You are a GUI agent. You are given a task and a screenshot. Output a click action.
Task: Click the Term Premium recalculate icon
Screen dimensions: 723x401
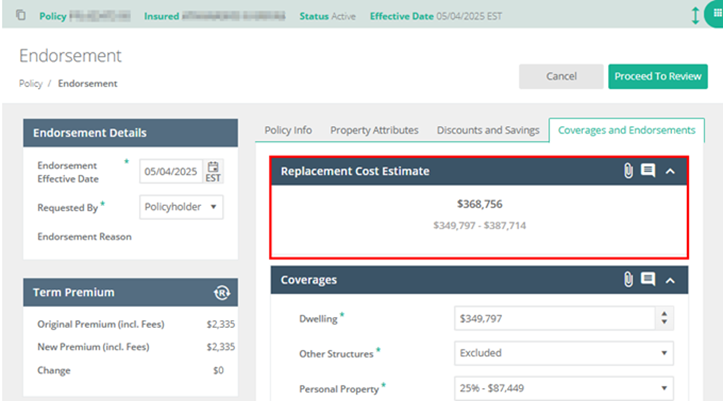click(x=222, y=292)
